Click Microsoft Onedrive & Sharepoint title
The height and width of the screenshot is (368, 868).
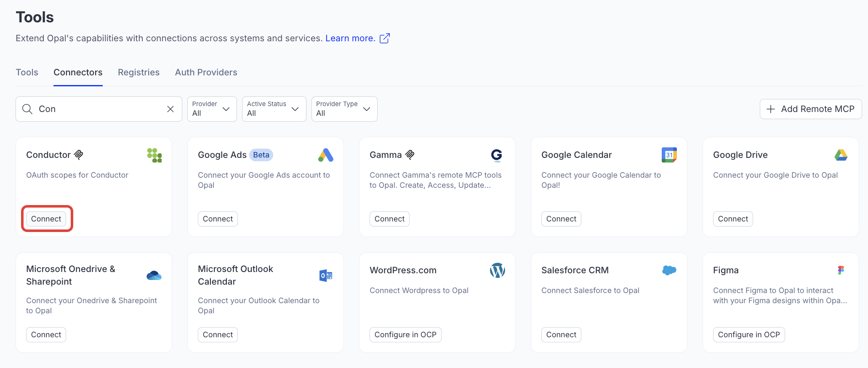click(x=71, y=275)
